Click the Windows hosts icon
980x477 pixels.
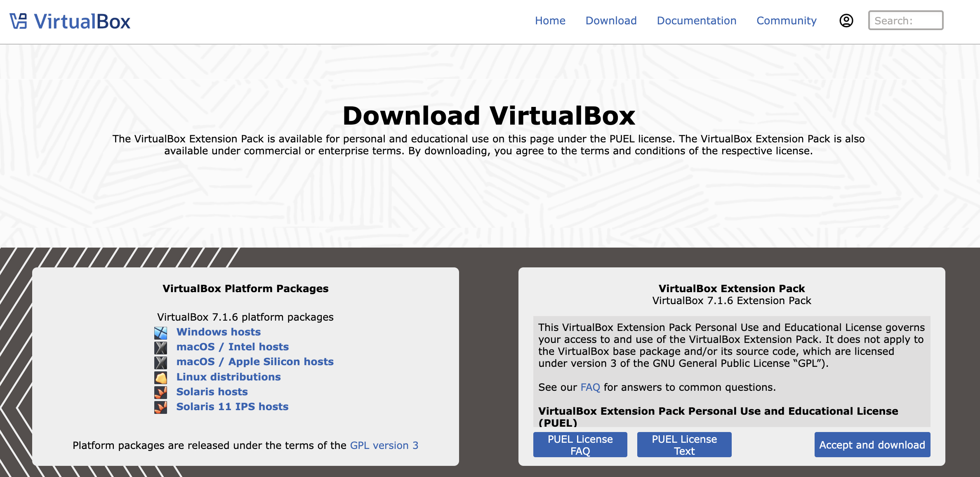point(161,333)
